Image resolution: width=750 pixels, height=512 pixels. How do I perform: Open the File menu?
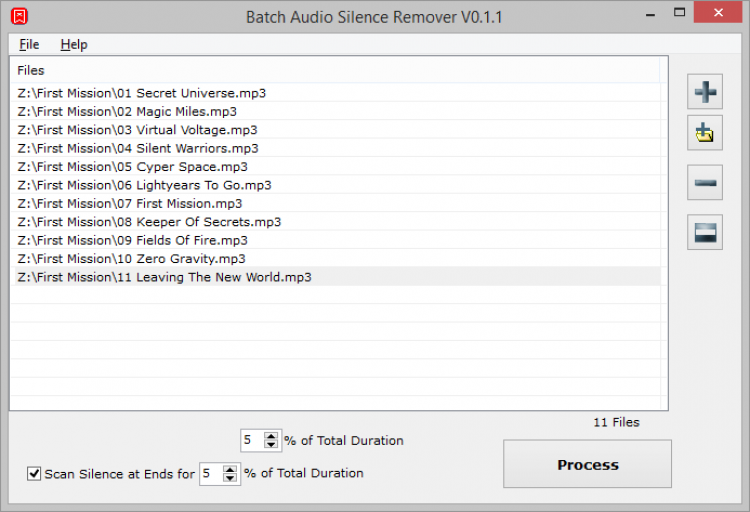pos(29,44)
